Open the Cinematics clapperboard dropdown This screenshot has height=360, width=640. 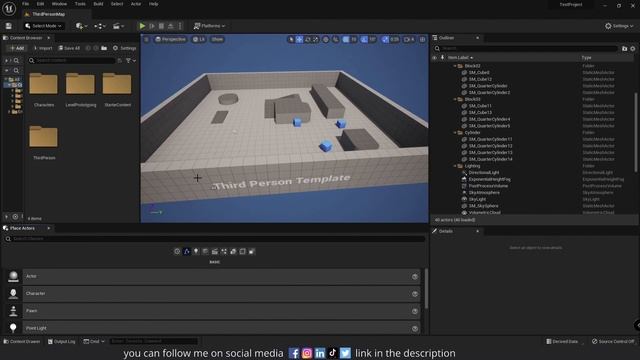[118, 26]
